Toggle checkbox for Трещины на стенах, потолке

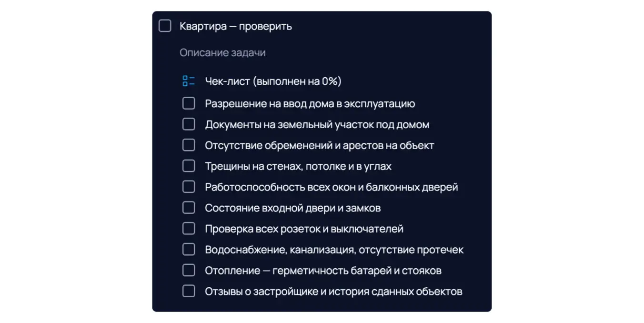coord(189,166)
